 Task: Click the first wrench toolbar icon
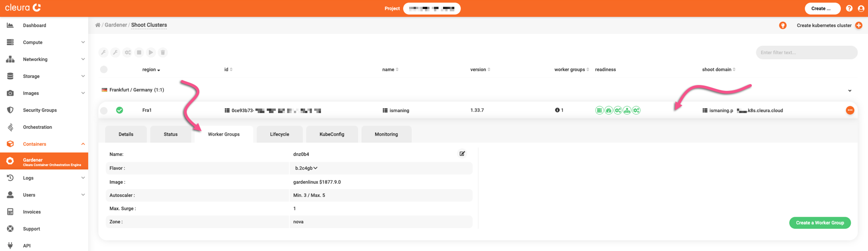pos(104,52)
